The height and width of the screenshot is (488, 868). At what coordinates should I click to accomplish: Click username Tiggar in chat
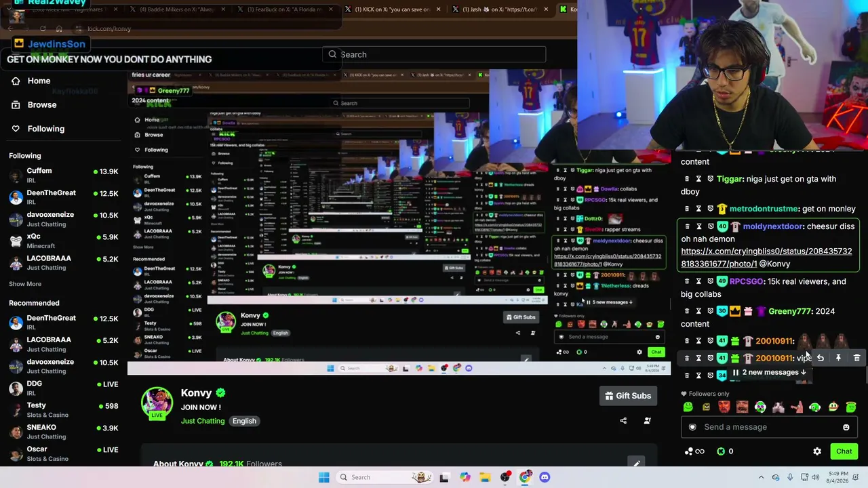729,179
